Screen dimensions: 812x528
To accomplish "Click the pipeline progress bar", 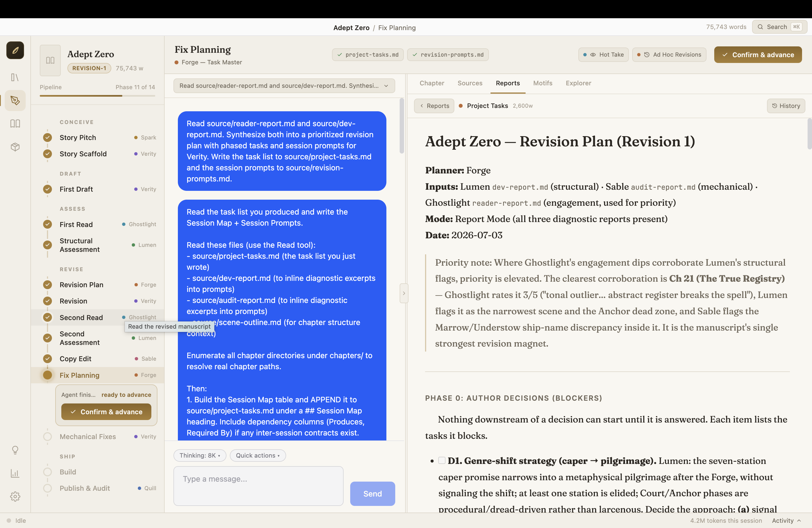I will (x=97, y=96).
